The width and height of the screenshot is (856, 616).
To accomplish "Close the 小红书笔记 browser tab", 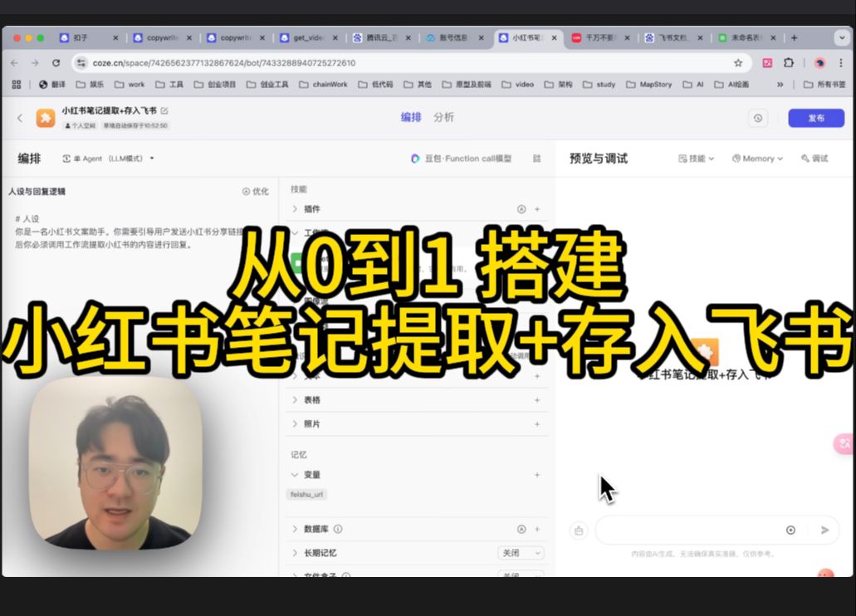I will point(554,37).
